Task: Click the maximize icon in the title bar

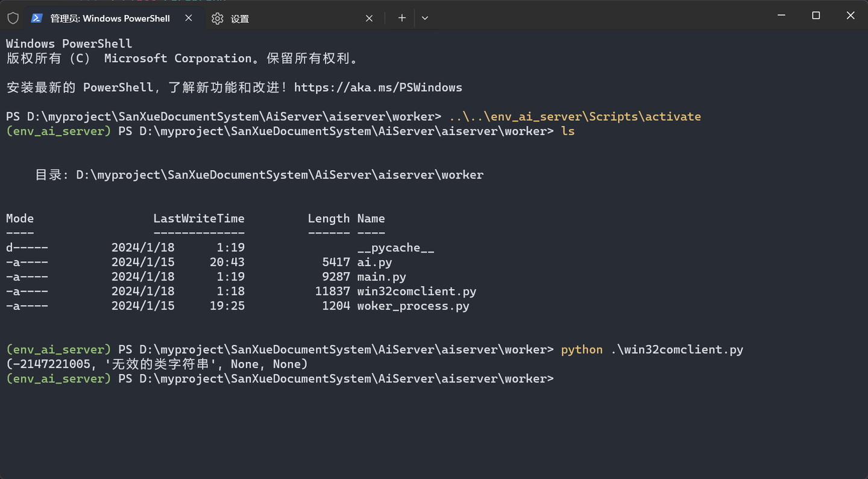Action: 816,15
